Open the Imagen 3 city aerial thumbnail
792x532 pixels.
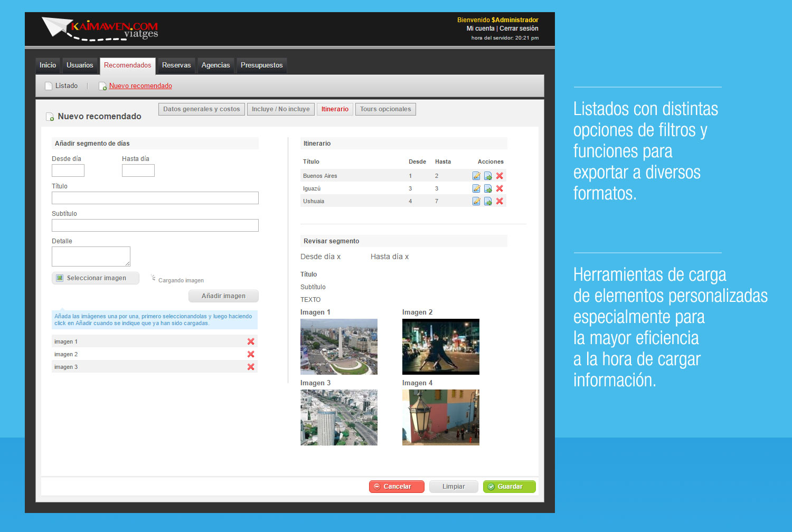[x=339, y=417]
